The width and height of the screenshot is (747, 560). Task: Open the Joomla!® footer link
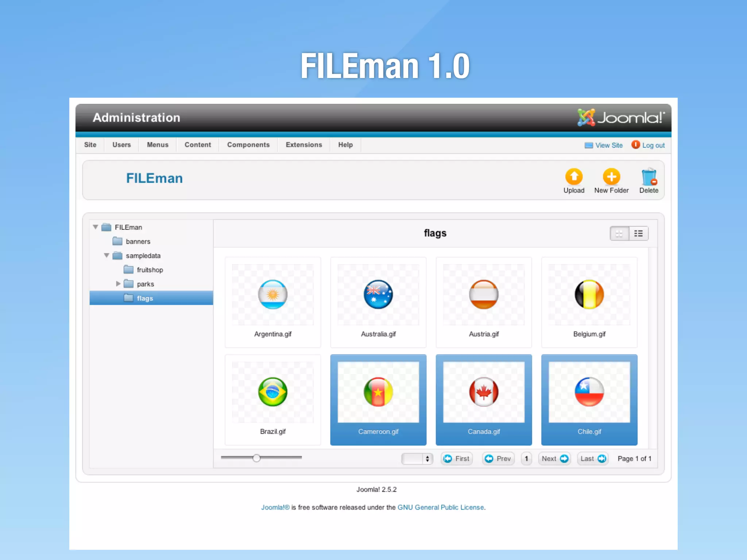click(x=275, y=507)
